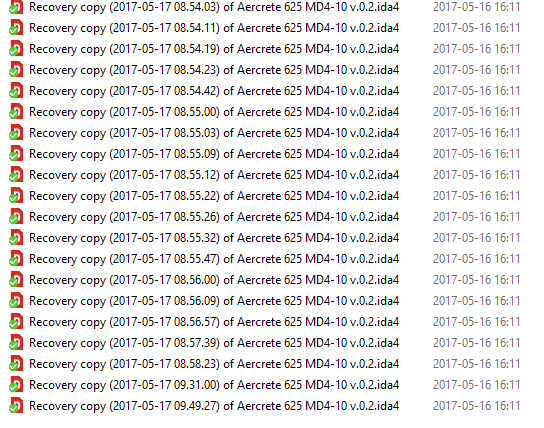Click the modified date of recovery copy 08.58.23
544x428 pixels.
(476, 364)
